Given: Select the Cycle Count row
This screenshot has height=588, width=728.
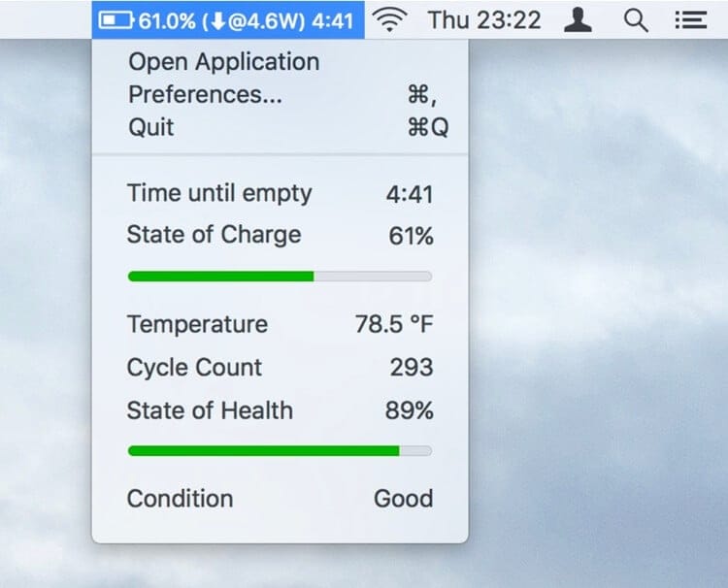Looking at the screenshot, I should [x=280, y=368].
